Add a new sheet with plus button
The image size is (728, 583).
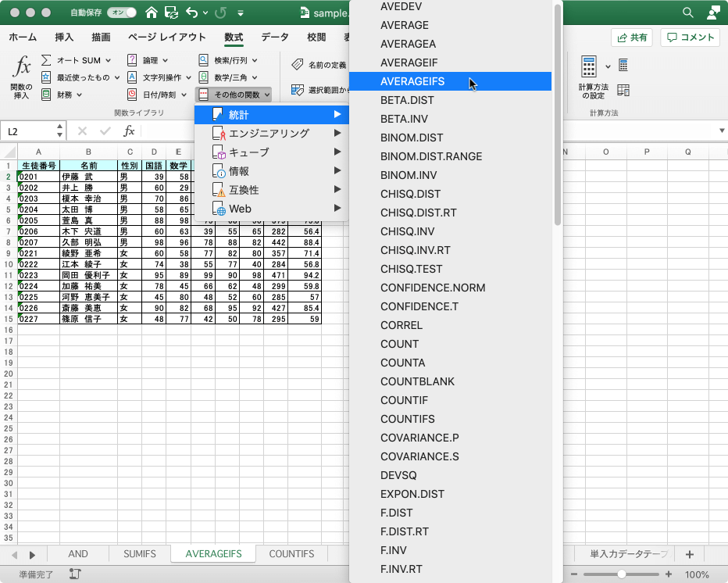690,554
